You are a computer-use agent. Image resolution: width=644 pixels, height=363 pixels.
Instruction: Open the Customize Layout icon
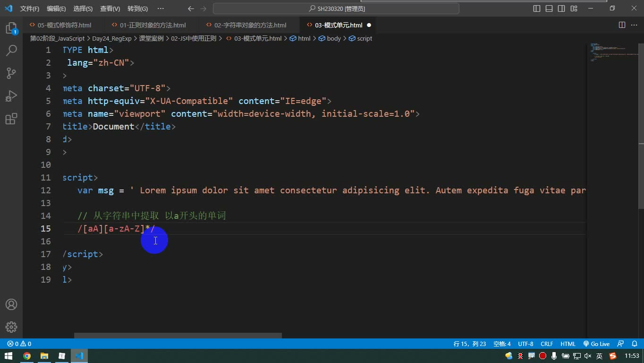coord(574,9)
